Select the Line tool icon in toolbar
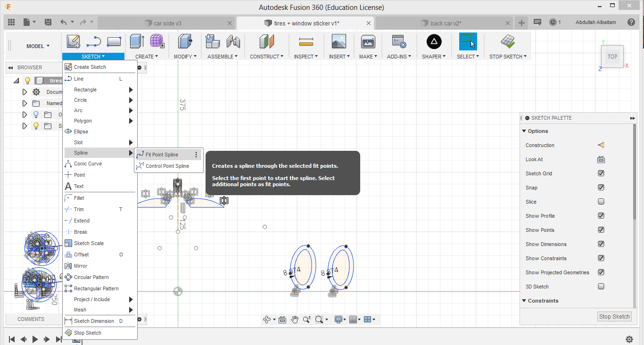Viewport: 644px width, 345px height. [93, 41]
